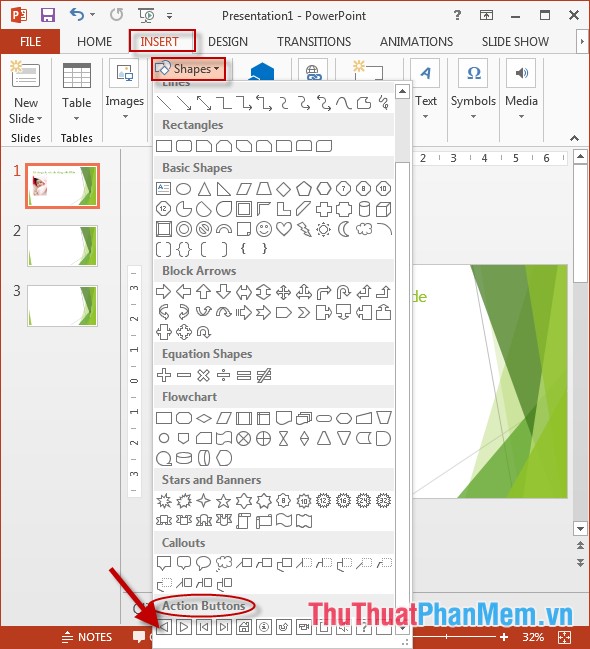590x649 pixels.
Task: Select the Oval shape in Basic Shapes
Action: click(183, 189)
